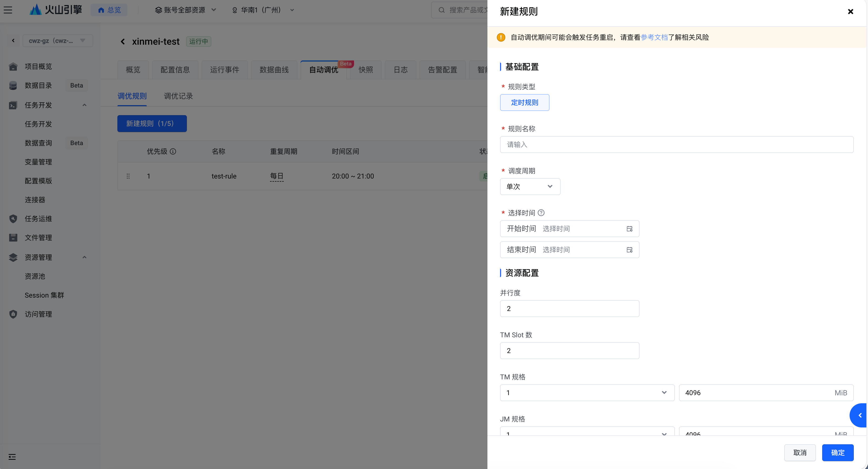Click the blue floating side-arrow button
868x469 pixels.
pyautogui.click(x=860, y=415)
